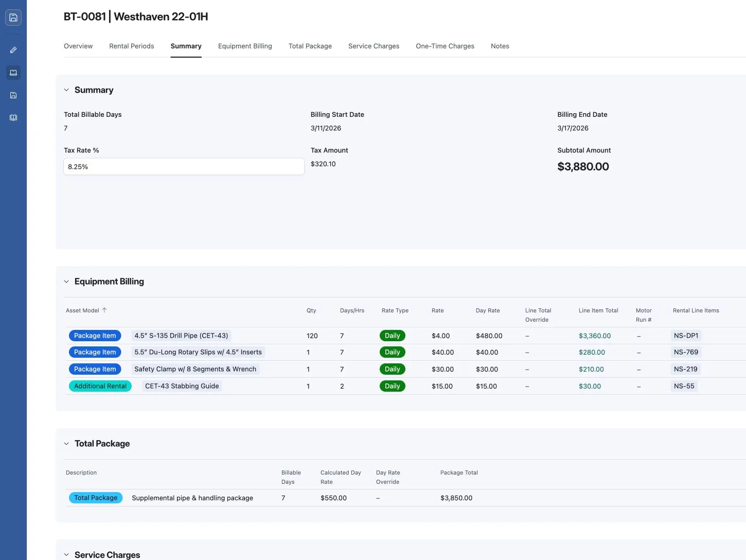The height and width of the screenshot is (560, 746).
Task: Click the $3,850.00 package total
Action: pos(456,498)
